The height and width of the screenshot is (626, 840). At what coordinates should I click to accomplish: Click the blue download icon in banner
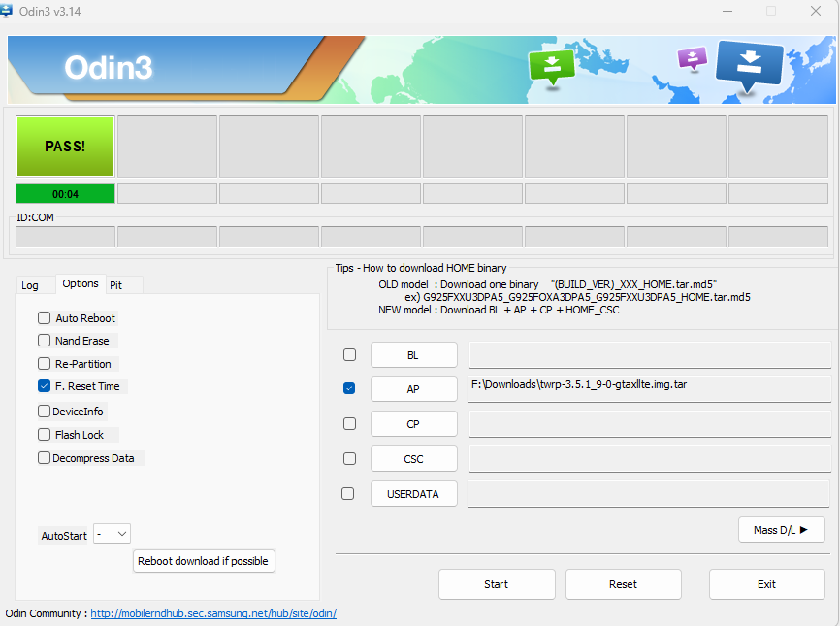(x=748, y=64)
